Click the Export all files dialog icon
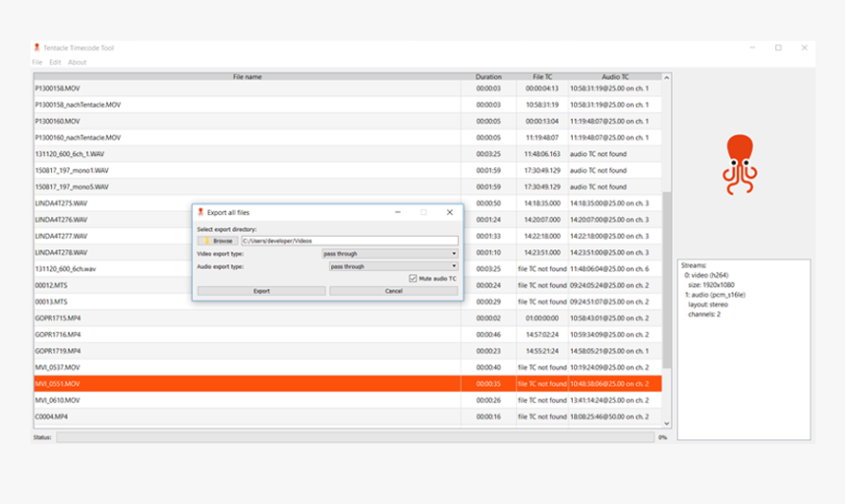 coord(200,212)
